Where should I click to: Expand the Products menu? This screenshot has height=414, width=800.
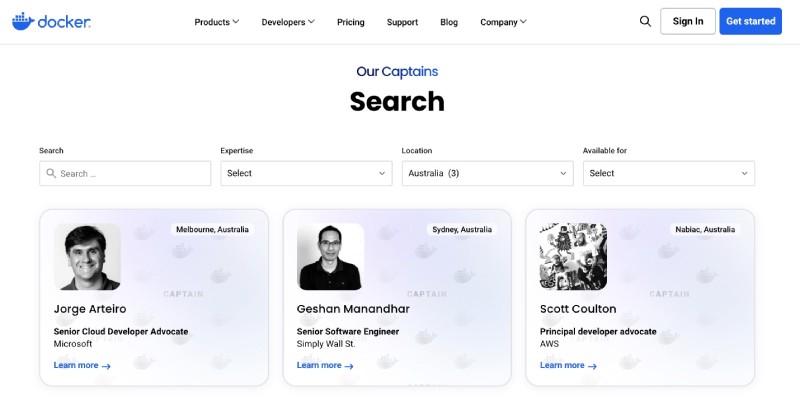(x=216, y=22)
